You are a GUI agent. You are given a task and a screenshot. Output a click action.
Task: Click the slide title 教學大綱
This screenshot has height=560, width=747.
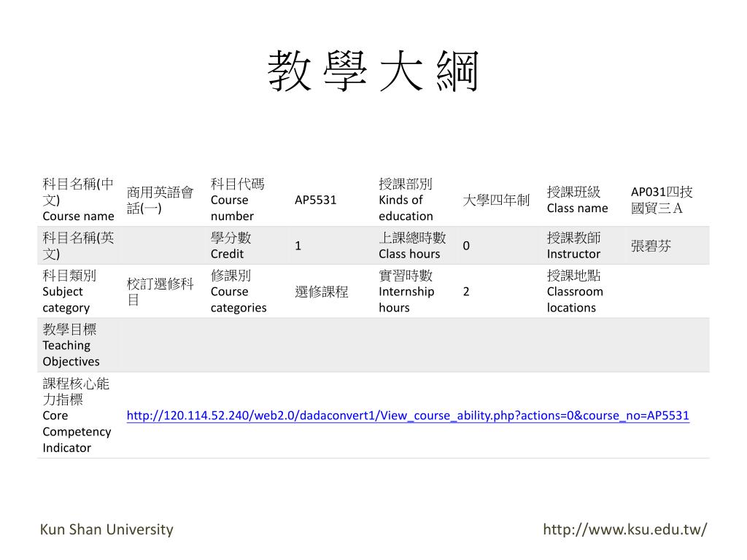(373, 71)
